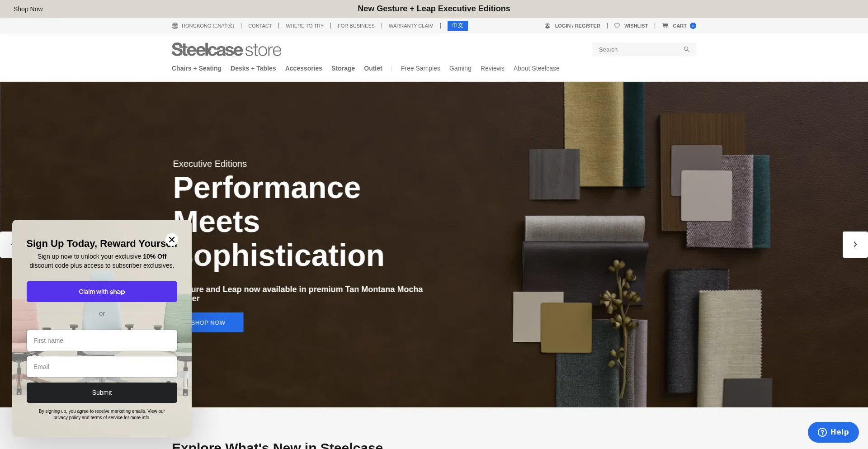Open Outlet menu
The height and width of the screenshot is (449, 868).
373,68
